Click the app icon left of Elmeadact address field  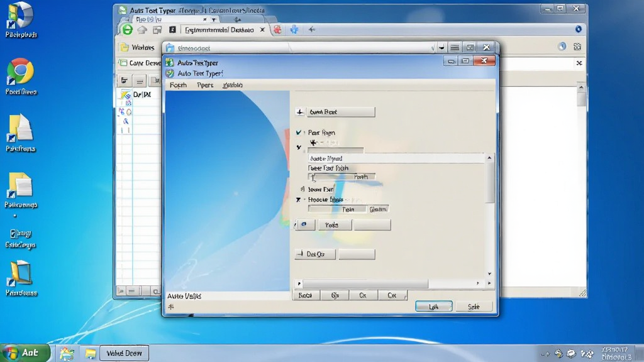(170, 48)
